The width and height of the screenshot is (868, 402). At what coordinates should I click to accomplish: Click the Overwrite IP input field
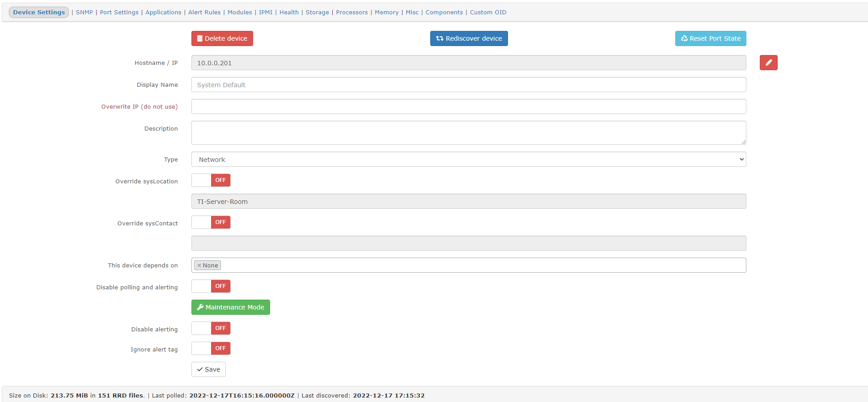tap(469, 106)
